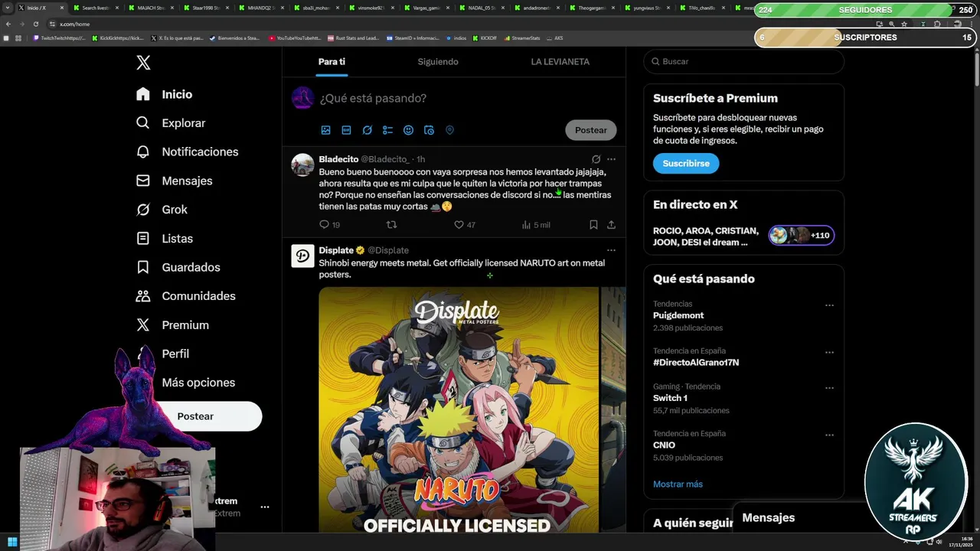This screenshot has height=551, width=980.
Task: Click the Premium X icon in sidebar
Action: click(x=143, y=325)
